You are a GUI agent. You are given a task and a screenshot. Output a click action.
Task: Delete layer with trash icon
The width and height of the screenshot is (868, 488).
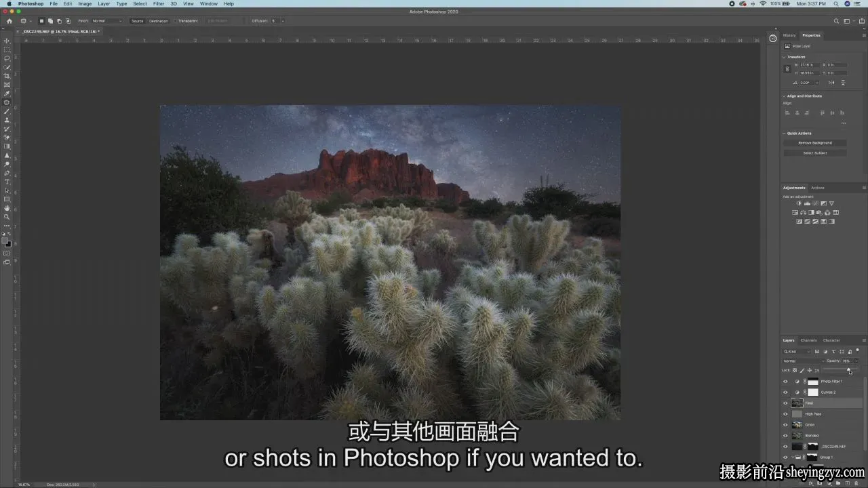(x=855, y=483)
